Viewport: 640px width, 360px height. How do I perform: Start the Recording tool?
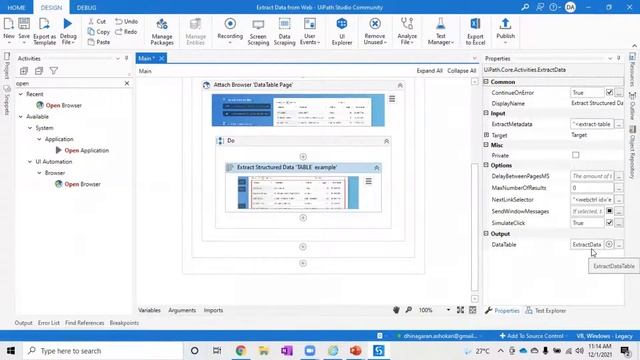coord(230,30)
